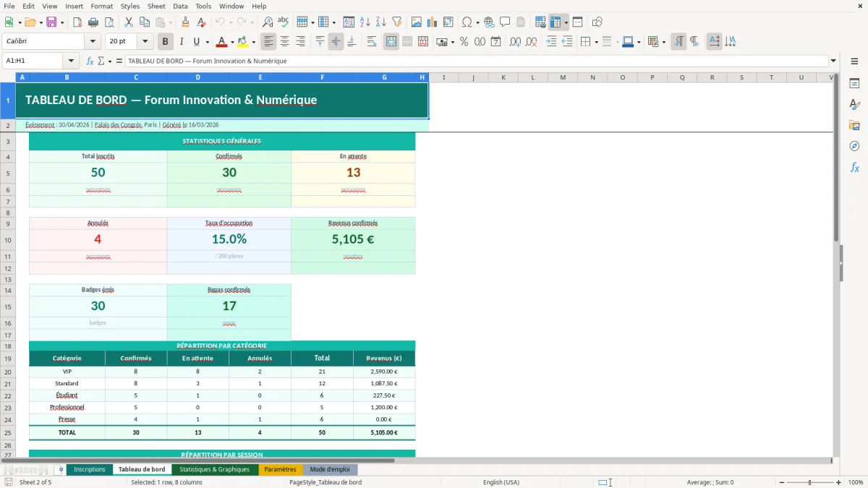Switch to Statistiques & Graphiques sheet tab
Screen dimensions: 868x488
215,470
